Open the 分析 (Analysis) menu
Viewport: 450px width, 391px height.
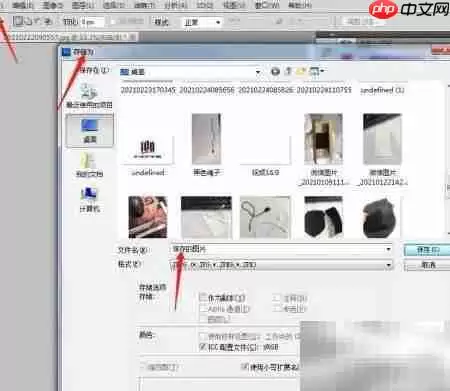[x=176, y=5]
